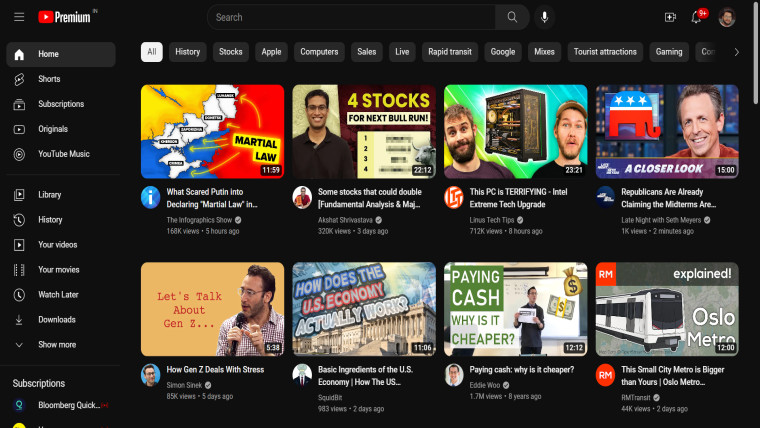
Task: Open Simon Sinek channel avatar
Action: 151,375
